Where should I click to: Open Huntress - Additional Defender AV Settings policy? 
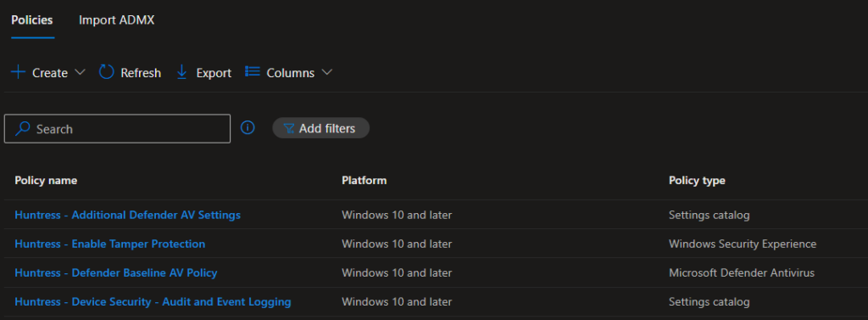coord(128,215)
